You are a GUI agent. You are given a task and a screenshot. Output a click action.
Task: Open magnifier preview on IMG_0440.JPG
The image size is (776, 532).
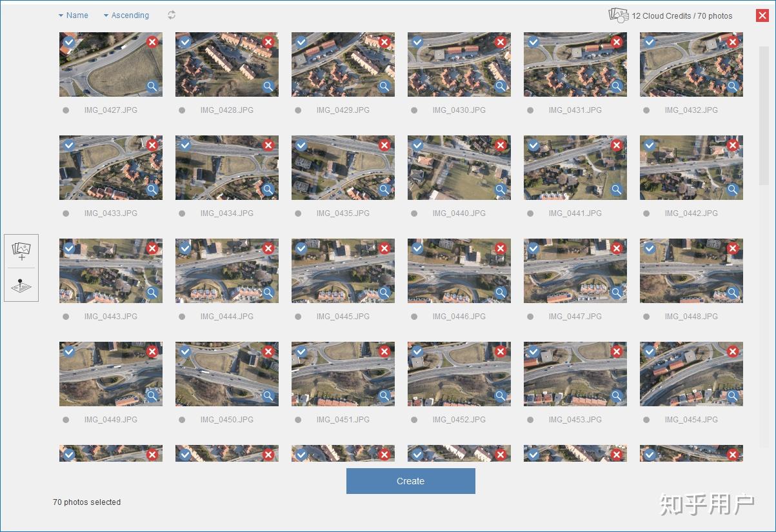point(500,189)
